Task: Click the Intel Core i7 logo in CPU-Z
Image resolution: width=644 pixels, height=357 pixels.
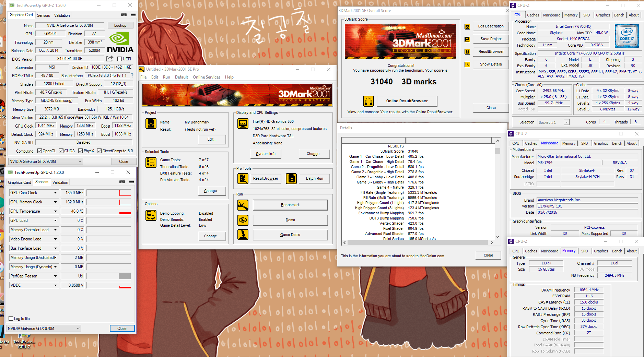Action: [x=627, y=36]
